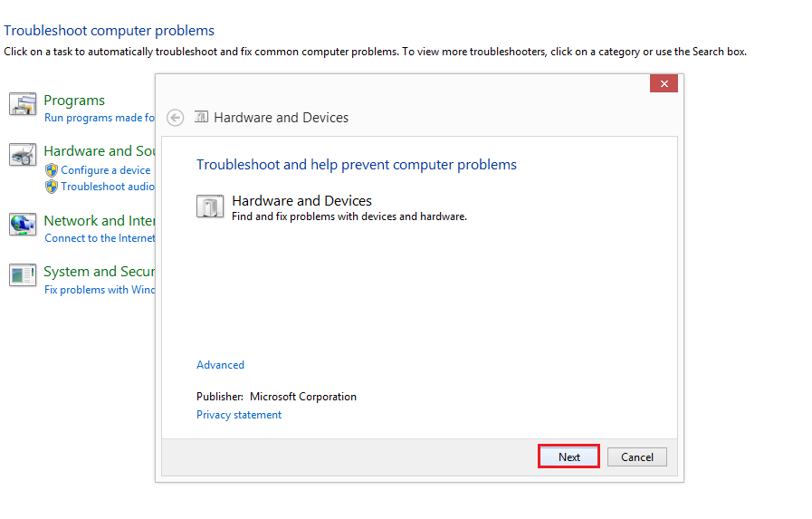Click the shield icon beside Configure a device
812x519 pixels.
52,170
